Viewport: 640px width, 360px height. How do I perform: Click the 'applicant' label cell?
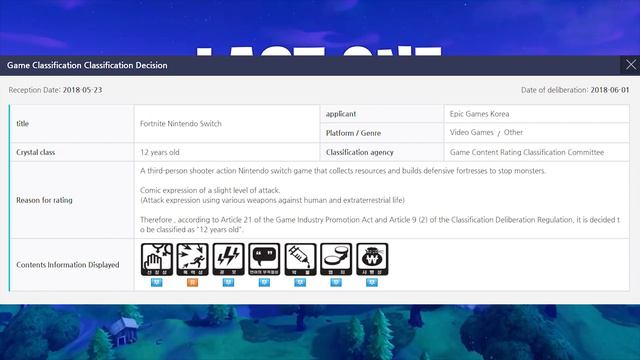[382, 114]
